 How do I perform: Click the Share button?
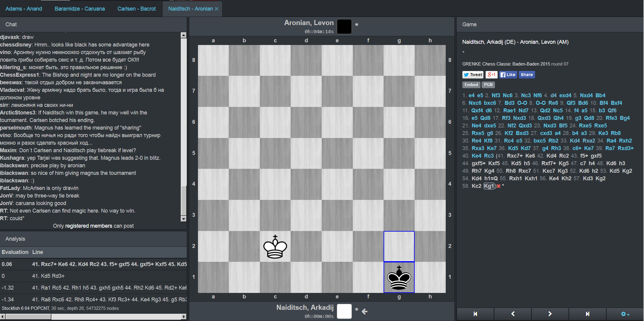pyautogui.click(x=527, y=75)
